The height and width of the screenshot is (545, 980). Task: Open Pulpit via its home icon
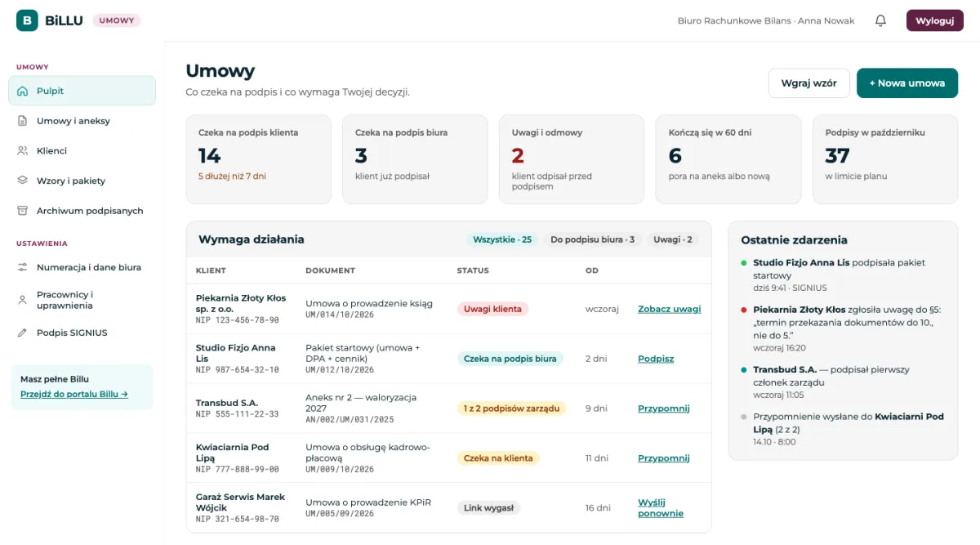pos(22,91)
